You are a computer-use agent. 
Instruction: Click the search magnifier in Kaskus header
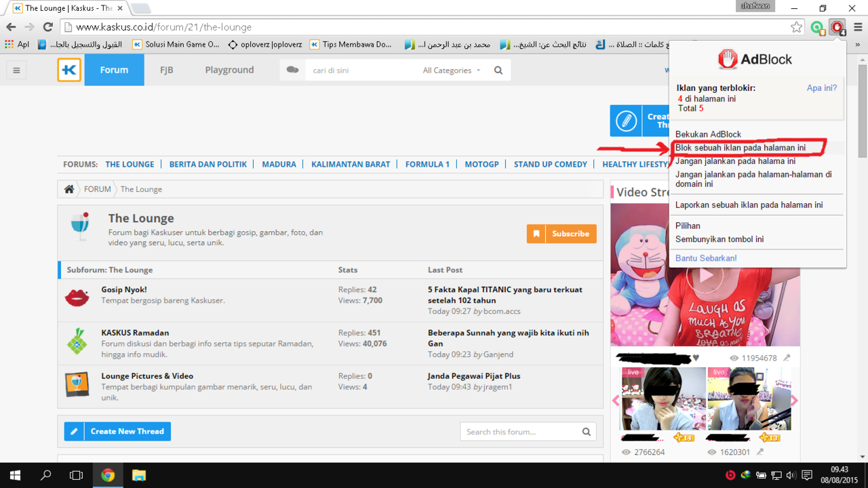tap(498, 70)
